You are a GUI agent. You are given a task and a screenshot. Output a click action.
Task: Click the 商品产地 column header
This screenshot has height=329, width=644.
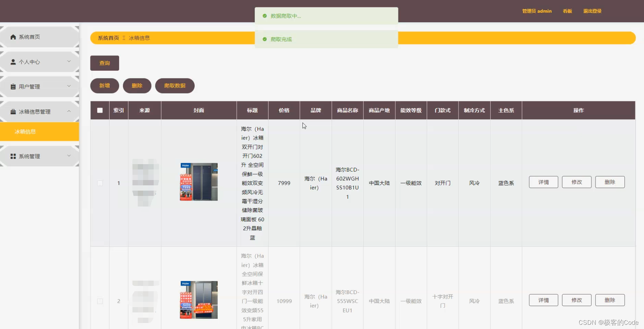pyautogui.click(x=379, y=110)
